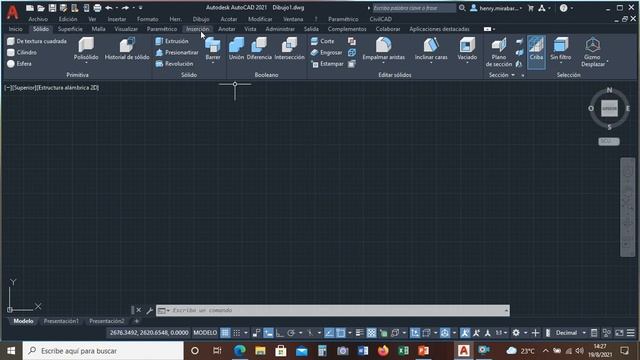Toggle the Criba culling button
The width and height of the screenshot is (640, 360).
point(536,51)
